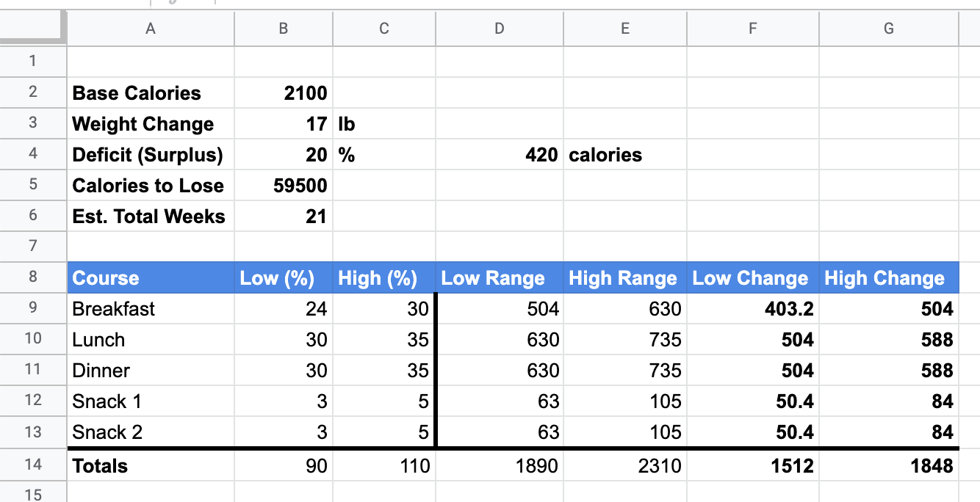The height and width of the screenshot is (502, 980).
Task: Select the High Change header cell
Action: (888, 278)
